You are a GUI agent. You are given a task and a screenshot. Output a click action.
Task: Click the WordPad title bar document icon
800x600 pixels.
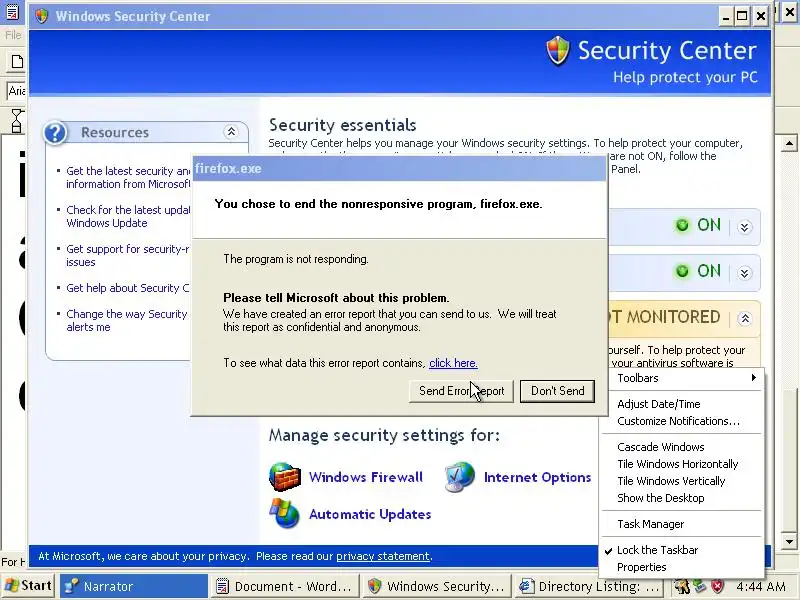pos(12,12)
